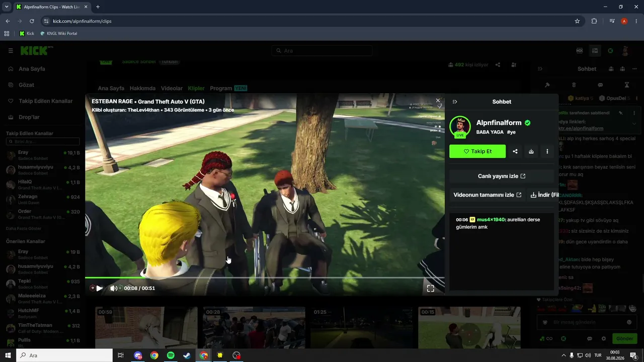Close the clip viewer with the X

click(x=438, y=101)
